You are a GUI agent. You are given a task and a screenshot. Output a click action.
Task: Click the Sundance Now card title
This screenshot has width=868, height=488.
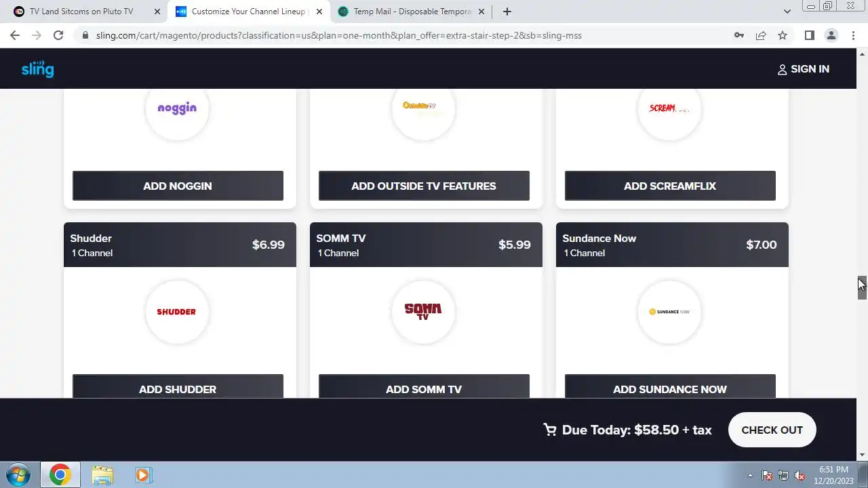click(x=599, y=239)
